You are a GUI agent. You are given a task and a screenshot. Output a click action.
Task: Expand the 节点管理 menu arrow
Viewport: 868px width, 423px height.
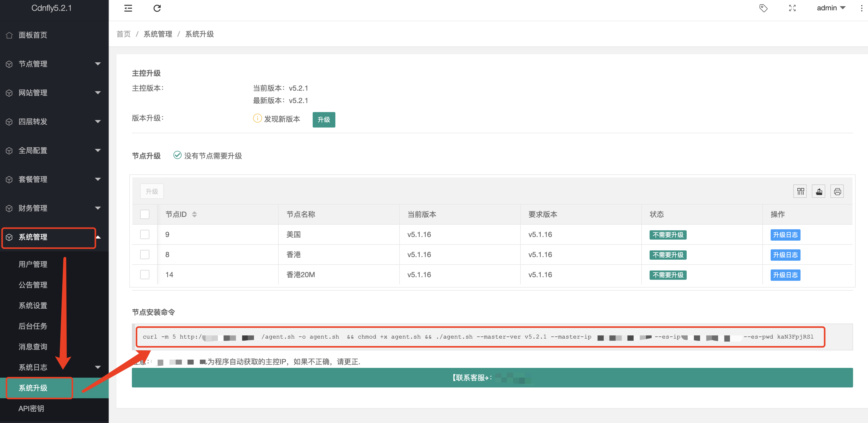click(98, 64)
